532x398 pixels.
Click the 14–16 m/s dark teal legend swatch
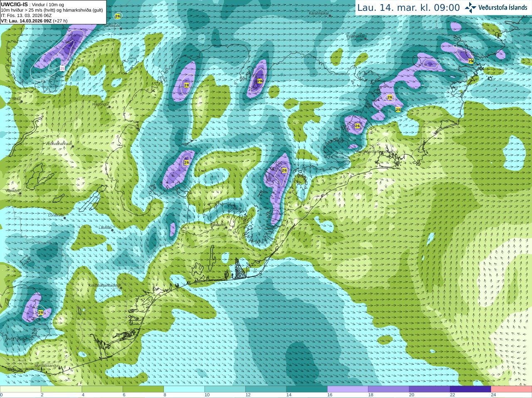[x=307, y=389]
